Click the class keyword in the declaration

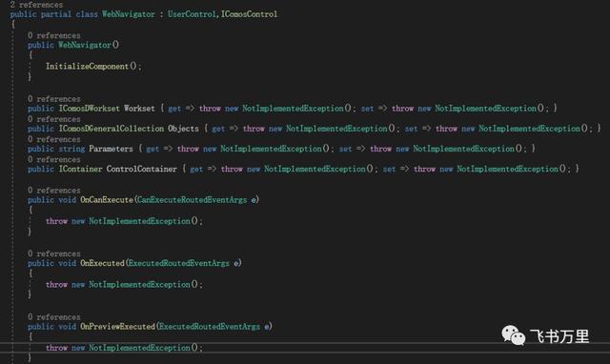click(87, 14)
